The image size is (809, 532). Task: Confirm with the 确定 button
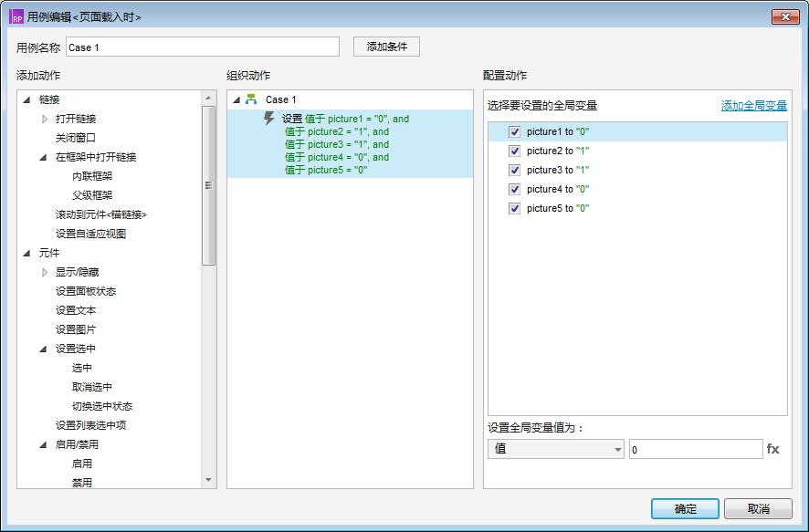point(685,509)
